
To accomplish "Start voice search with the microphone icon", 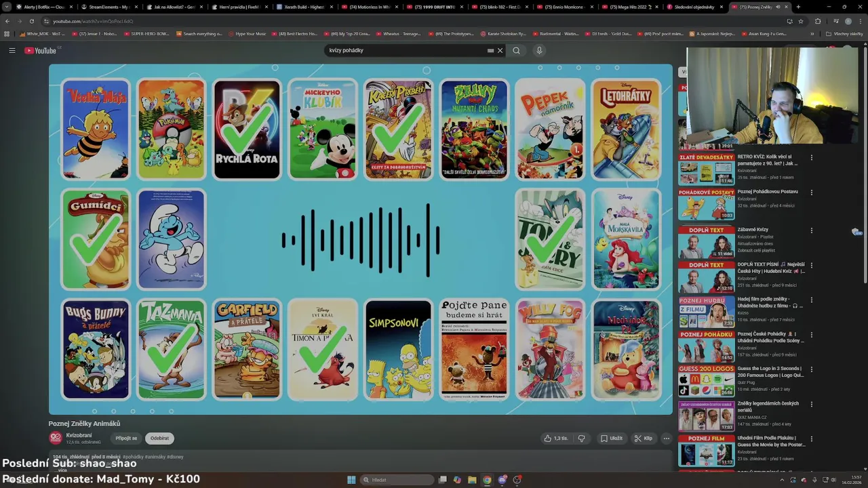I will coord(539,50).
